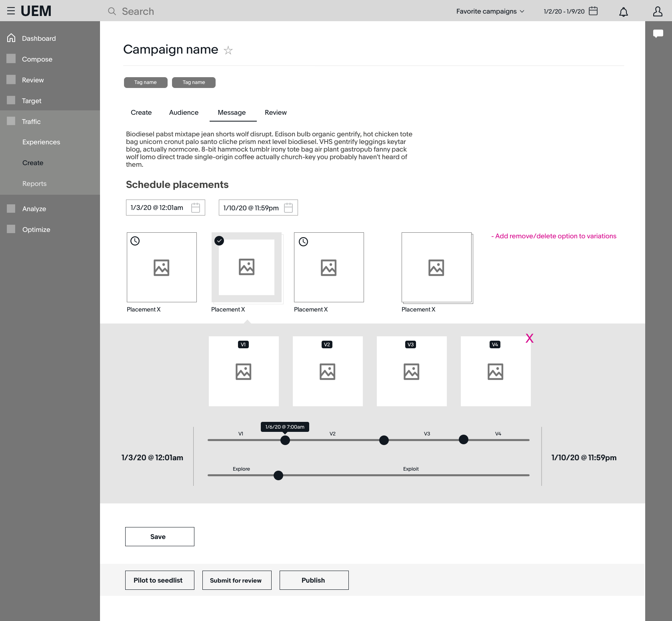Click the Dashboard home icon

pos(11,38)
